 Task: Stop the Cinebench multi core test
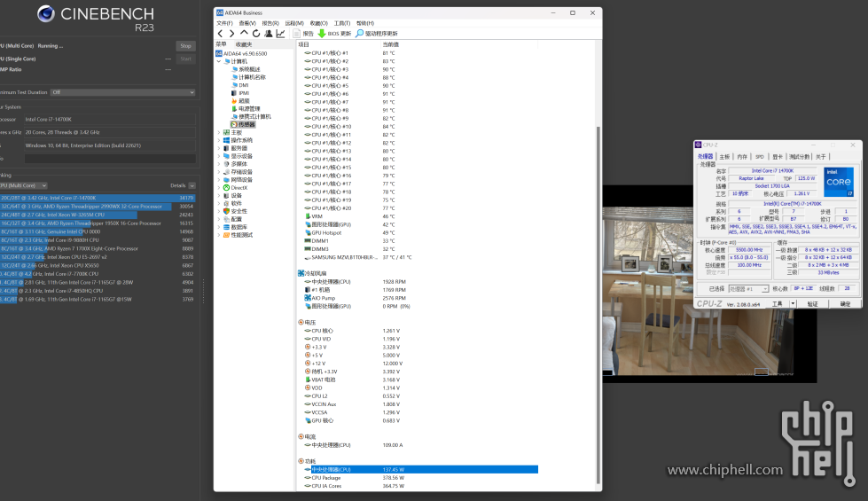(x=185, y=46)
